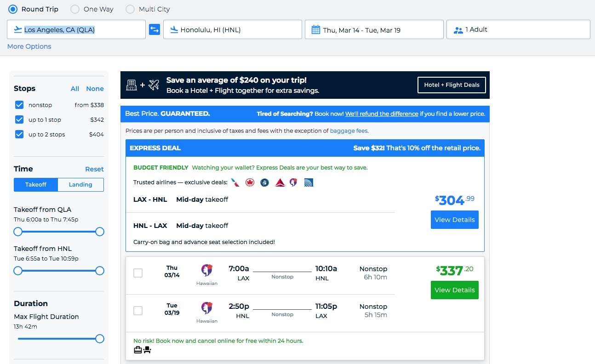Click the Delta airline logo in Express Deal
The image size is (595, 364).
point(280,182)
